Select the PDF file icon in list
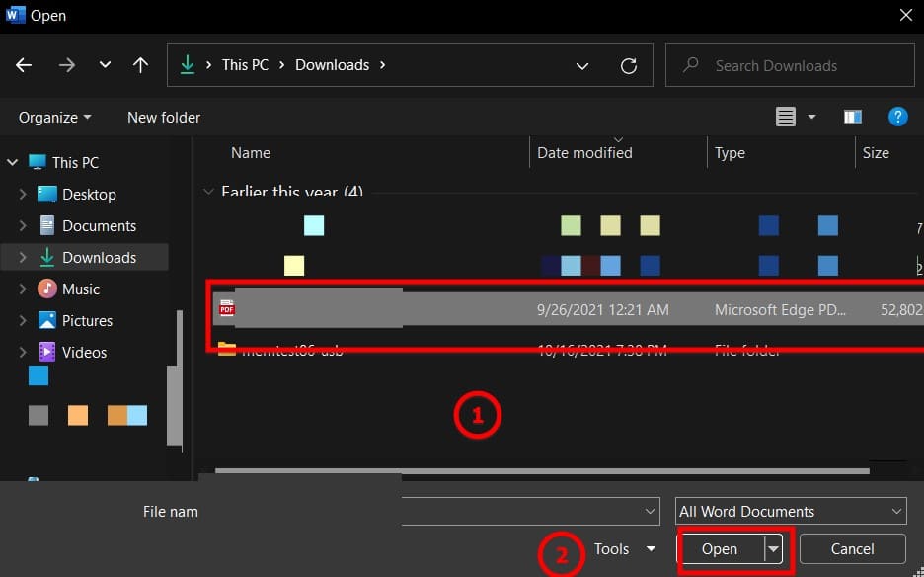This screenshot has width=924, height=577. (x=227, y=308)
